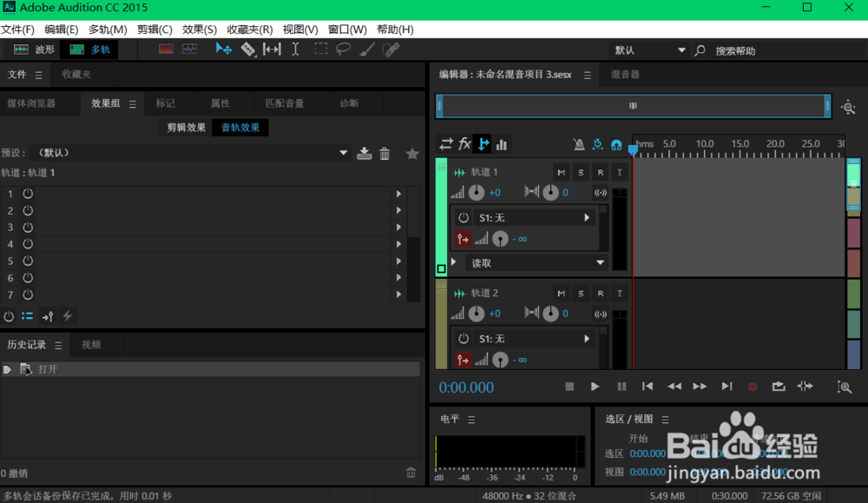Open Track 1 S1 send menu arrow

[587, 218]
